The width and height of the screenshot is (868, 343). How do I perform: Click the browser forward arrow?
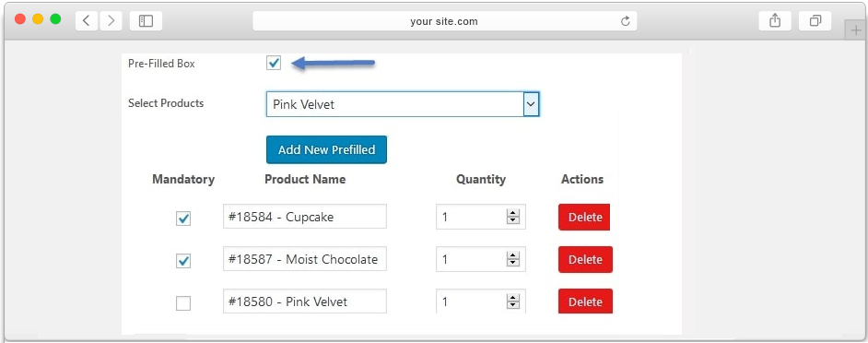coord(111,21)
